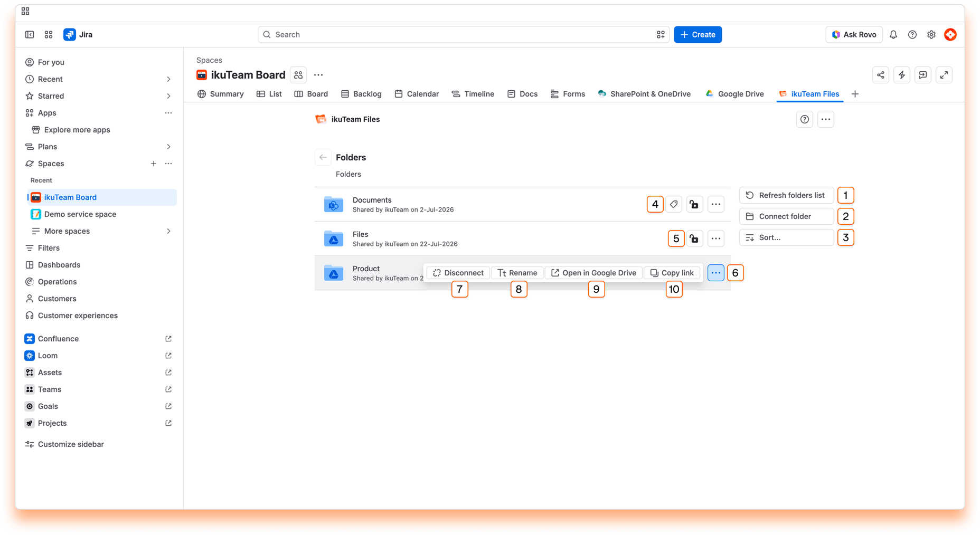Open the settings gear icon
This screenshot has height=535, width=980.
tap(931, 34)
